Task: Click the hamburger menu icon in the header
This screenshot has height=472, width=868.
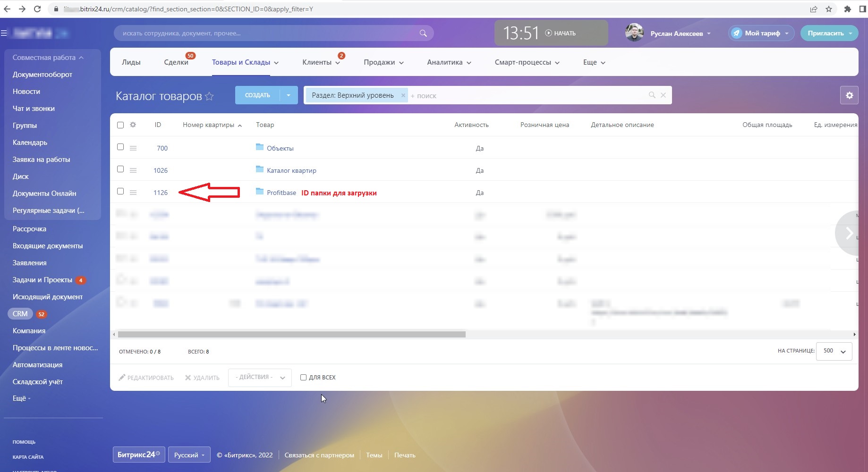Action: tap(4, 33)
